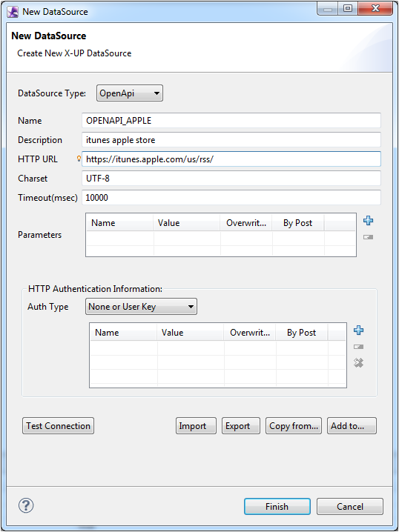Remove the selected row from authentication table

coord(359,347)
